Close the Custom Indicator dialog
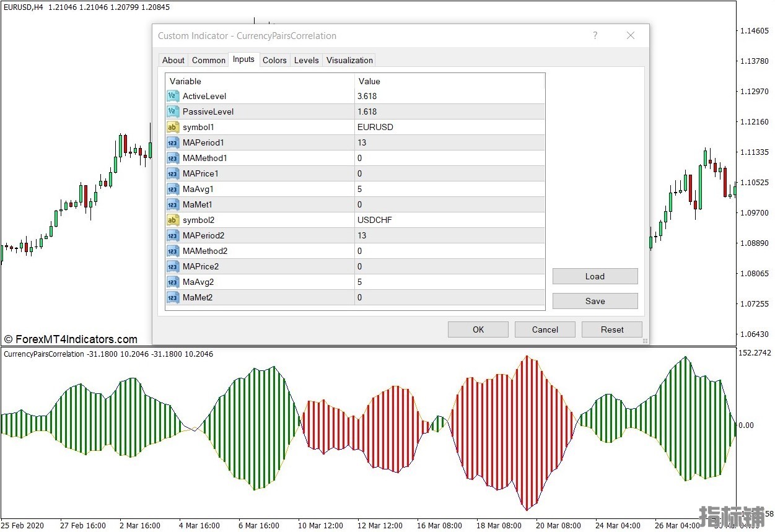Viewport: 775px width, 532px height. coord(631,35)
